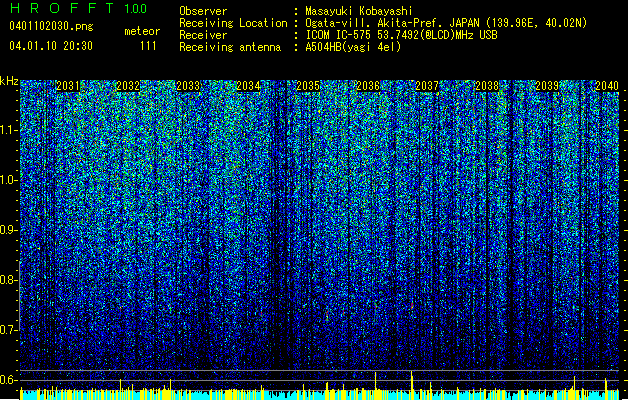Click the tallest yellow signal spike under 2037
The height and width of the screenshot is (400, 629).
tap(412, 381)
